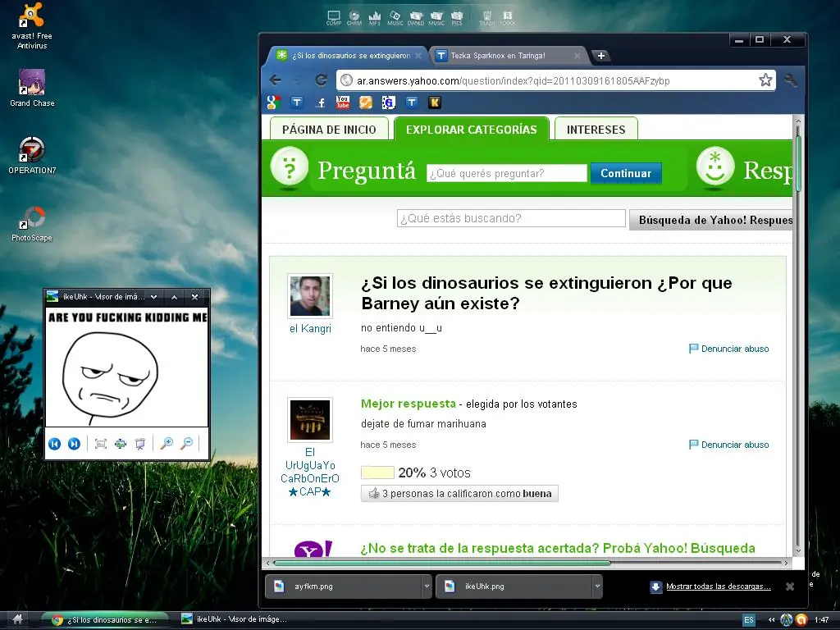Switch to Chrome window in taskbar
The image size is (840, 630).
[105, 620]
